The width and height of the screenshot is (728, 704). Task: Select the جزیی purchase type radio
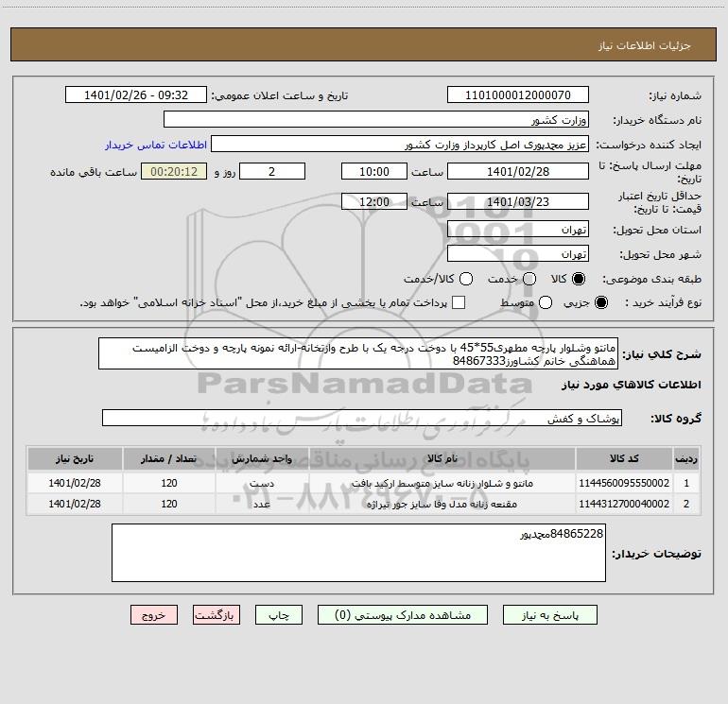click(600, 302)
